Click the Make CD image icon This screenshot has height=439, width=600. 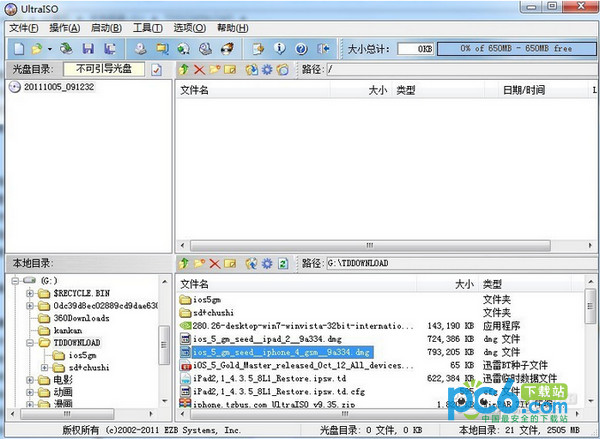point(140,49)
